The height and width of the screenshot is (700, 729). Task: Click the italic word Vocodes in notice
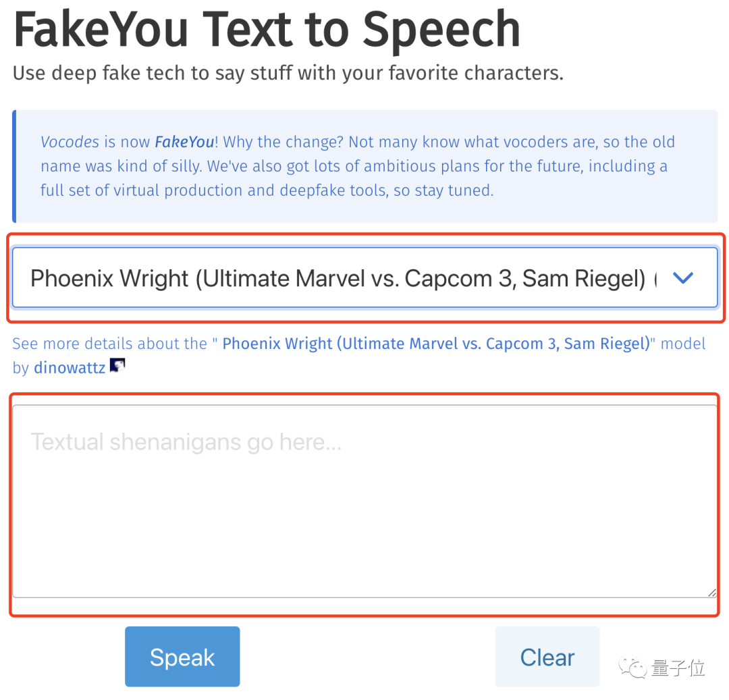pos(70,142)
